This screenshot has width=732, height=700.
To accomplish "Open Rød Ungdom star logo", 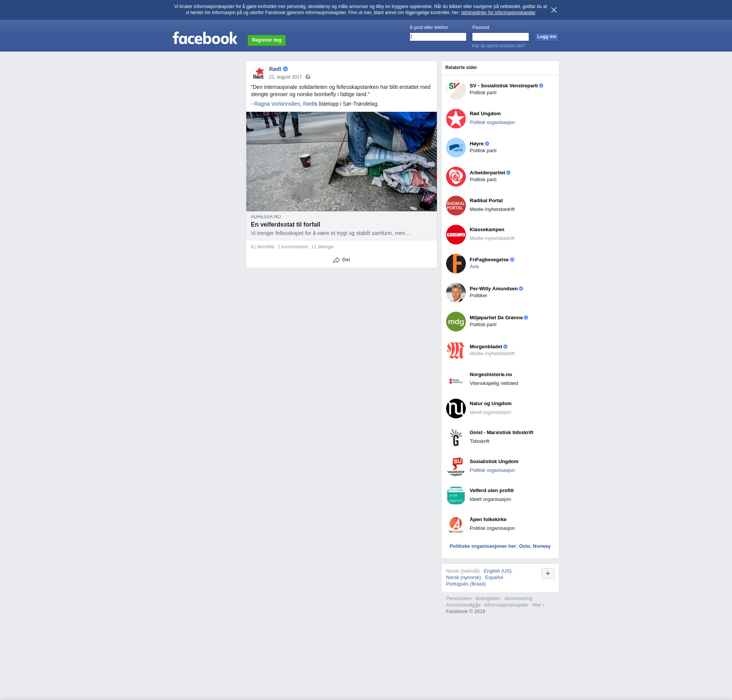I will coord(456,119).
